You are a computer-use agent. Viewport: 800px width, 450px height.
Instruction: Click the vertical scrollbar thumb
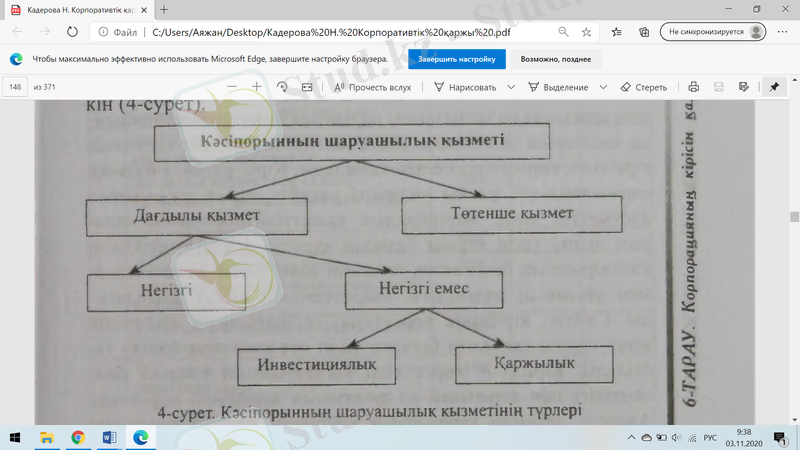coord(794,216)
